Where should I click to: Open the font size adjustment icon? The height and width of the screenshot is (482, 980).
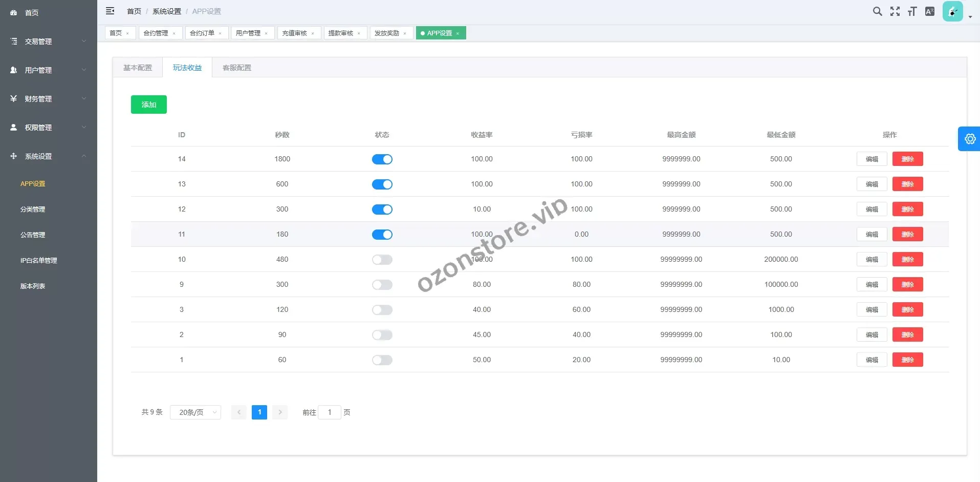(x=912, y=11)
